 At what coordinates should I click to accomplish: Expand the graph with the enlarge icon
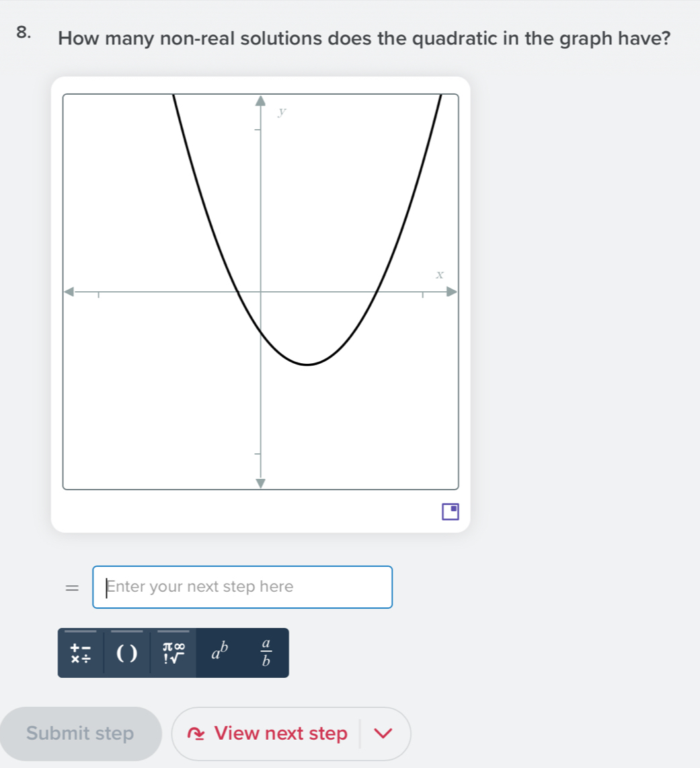click(450, 511)
